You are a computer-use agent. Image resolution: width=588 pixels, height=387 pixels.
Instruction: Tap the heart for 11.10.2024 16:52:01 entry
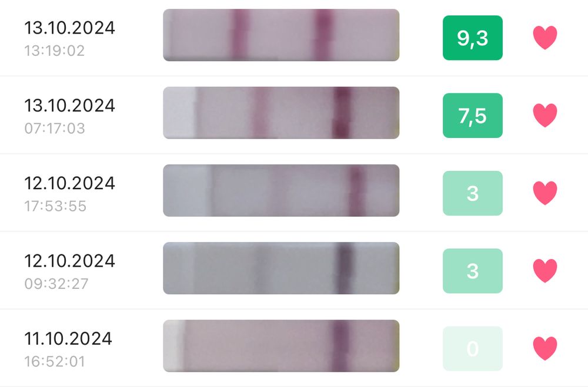click(545, 348)
